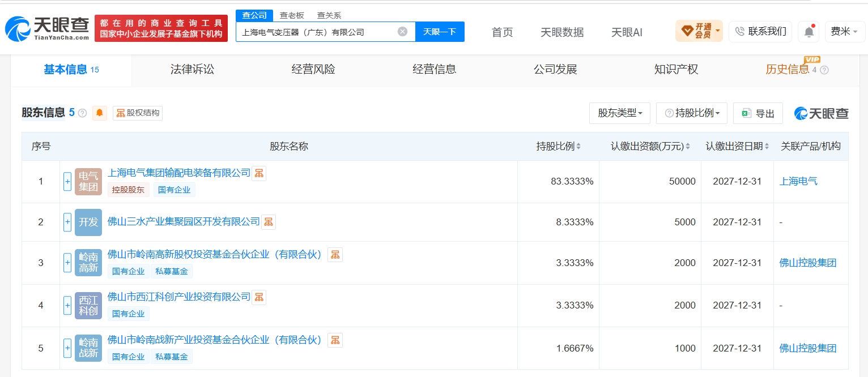Open the 股权结构 button
Image resolution: width=868 pixels, height=377 pixels.
(138, 113)
